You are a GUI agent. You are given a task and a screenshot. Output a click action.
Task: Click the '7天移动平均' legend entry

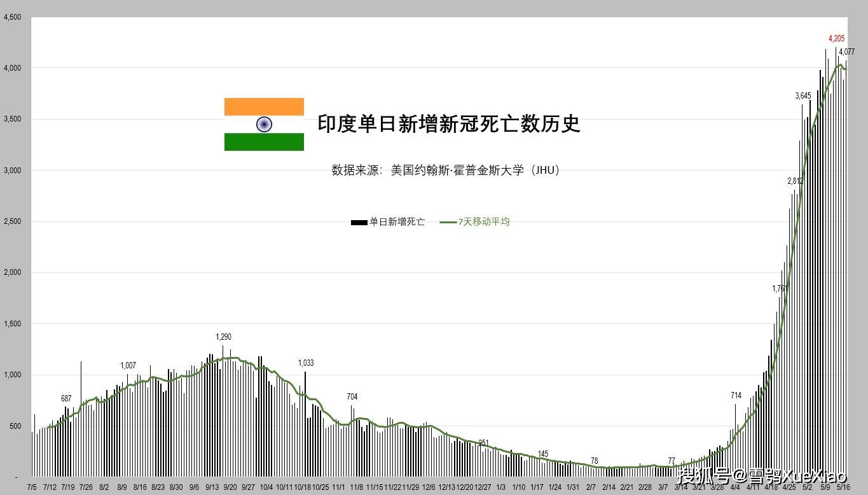point(475,222)
